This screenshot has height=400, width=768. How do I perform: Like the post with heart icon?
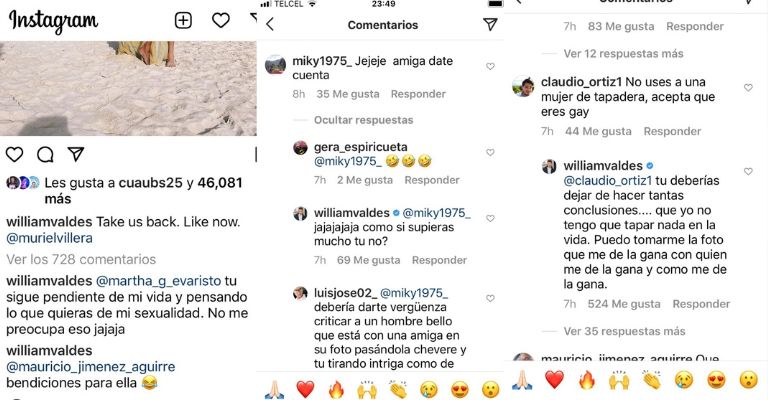pos(15,154)
